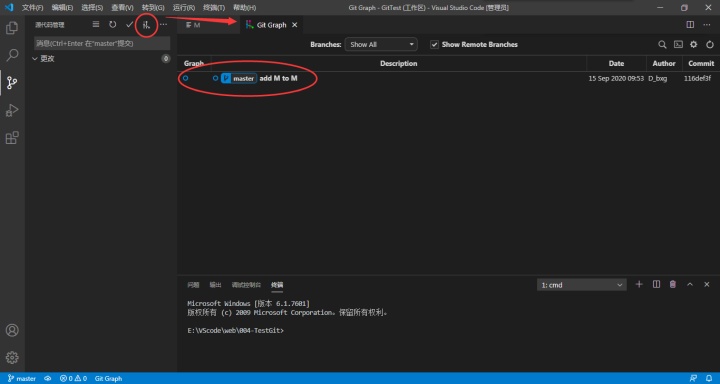The width and height of the screenshot is (720, 384).
Task: Close the Git Graph tab
Action: [295, 25]
